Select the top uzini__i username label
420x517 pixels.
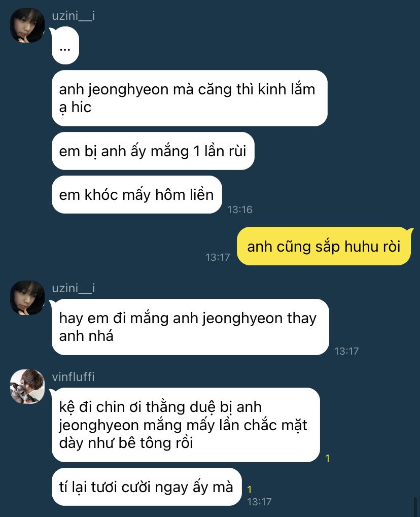tap(73, 16)
